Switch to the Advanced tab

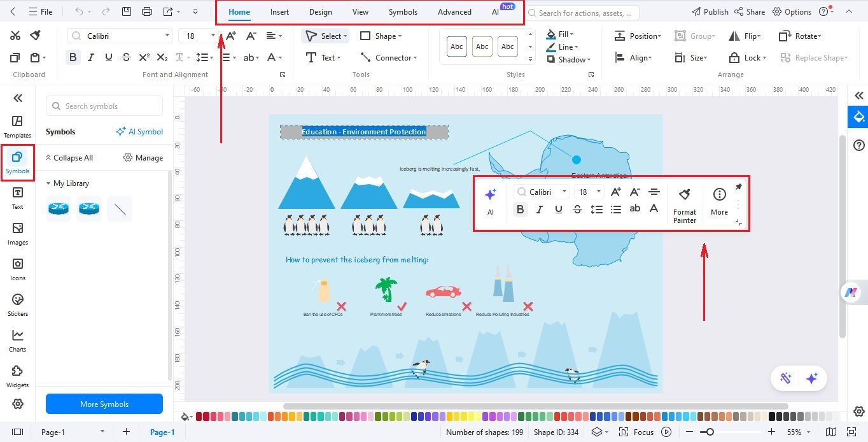tap(454, 11)
